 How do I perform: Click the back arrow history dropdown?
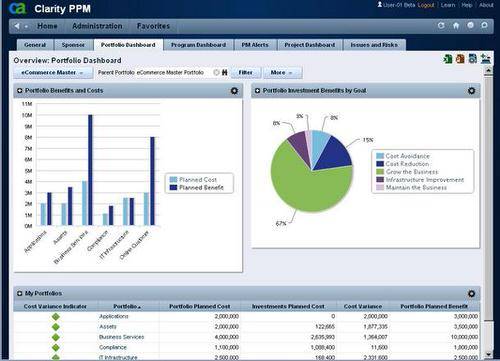point(26,26)
